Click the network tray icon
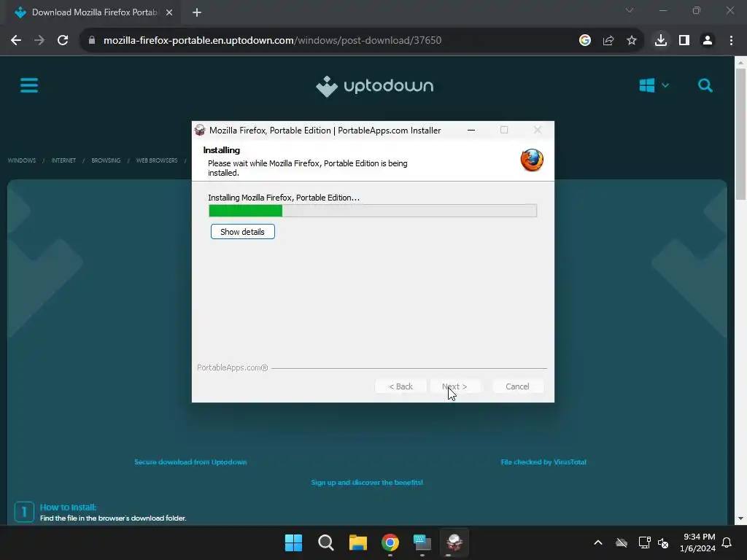This screenshot has width=747, height=560. 644,542
